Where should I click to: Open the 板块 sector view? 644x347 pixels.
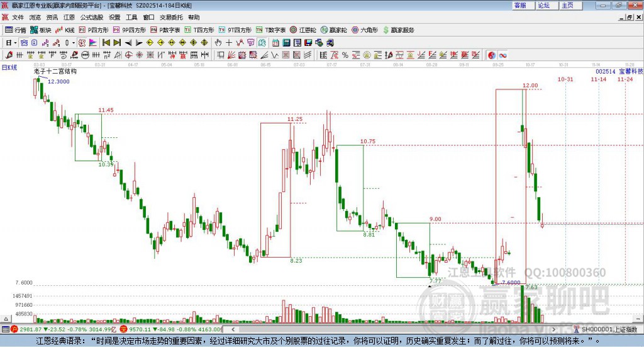click(x=41, y=30)
